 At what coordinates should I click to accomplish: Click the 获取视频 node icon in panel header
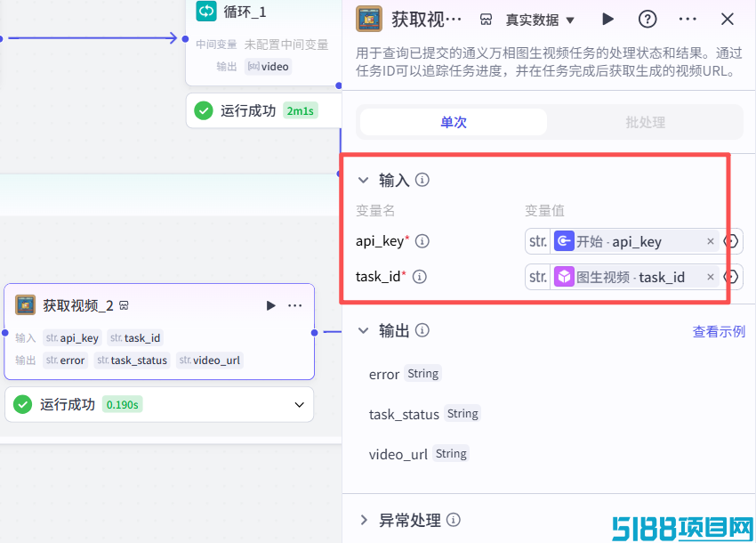pos(369,19)
